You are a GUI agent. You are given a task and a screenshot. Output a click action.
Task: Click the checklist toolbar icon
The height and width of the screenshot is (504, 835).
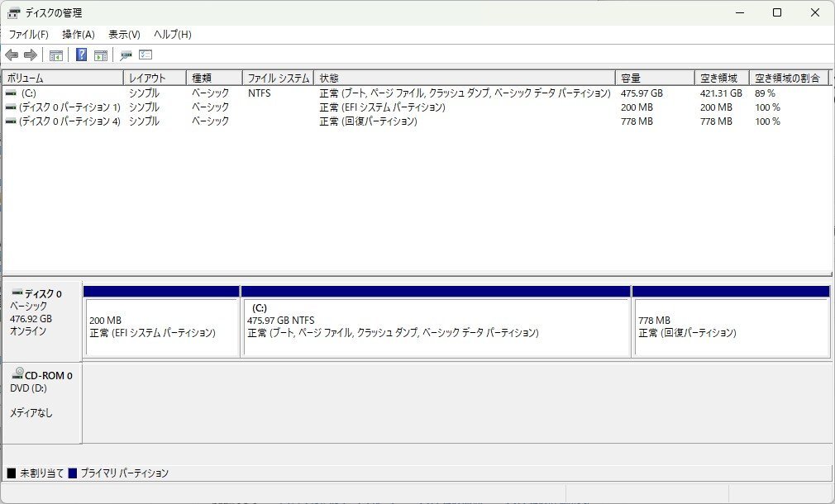pos(146,55)
